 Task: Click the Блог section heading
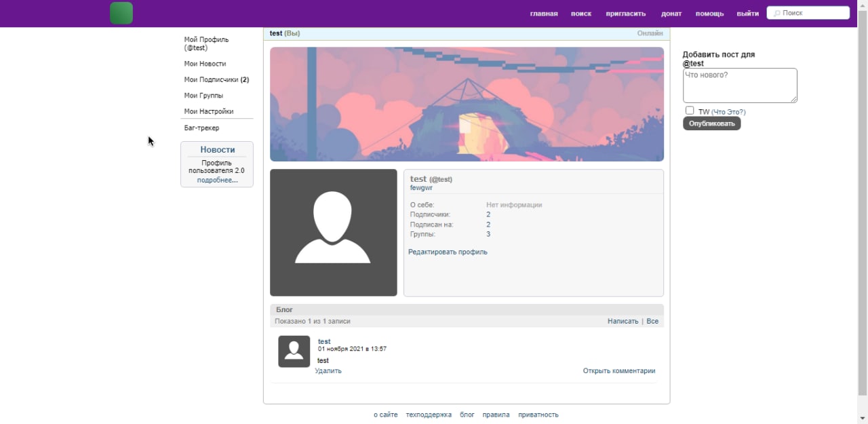pyautogui.click(x=284, y=310)
